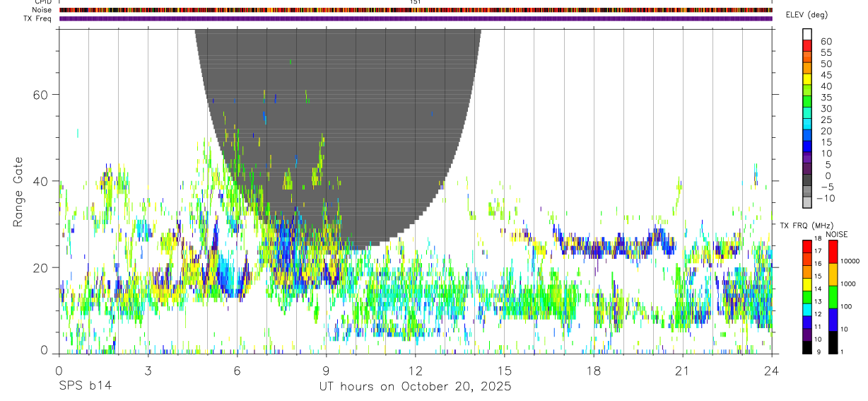Click the multicolored Noise strip above the plot
This screenshot has height=401, width=868.
[415, 10]
